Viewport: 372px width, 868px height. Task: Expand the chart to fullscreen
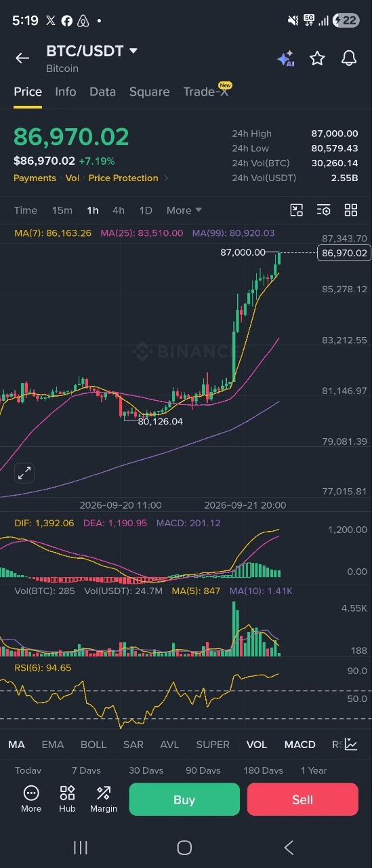[x=24, y=473]
